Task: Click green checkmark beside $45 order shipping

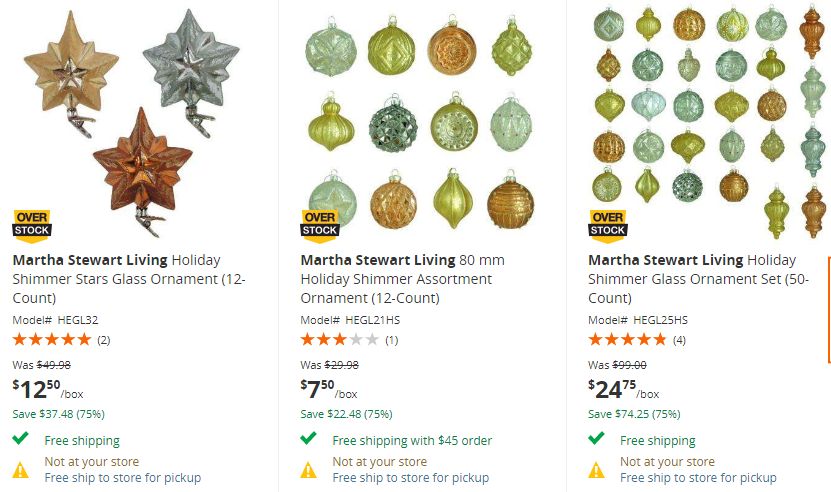Action: click(x=309, y=439)
